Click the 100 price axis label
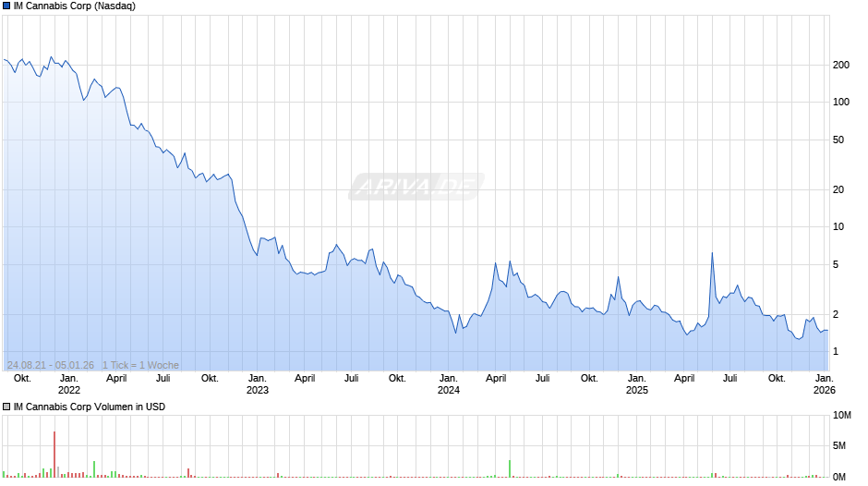 click(841, 102)
